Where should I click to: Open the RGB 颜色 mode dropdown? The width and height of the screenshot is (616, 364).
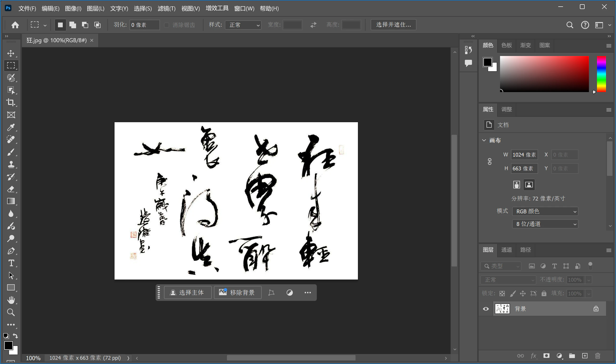[545, 211]
